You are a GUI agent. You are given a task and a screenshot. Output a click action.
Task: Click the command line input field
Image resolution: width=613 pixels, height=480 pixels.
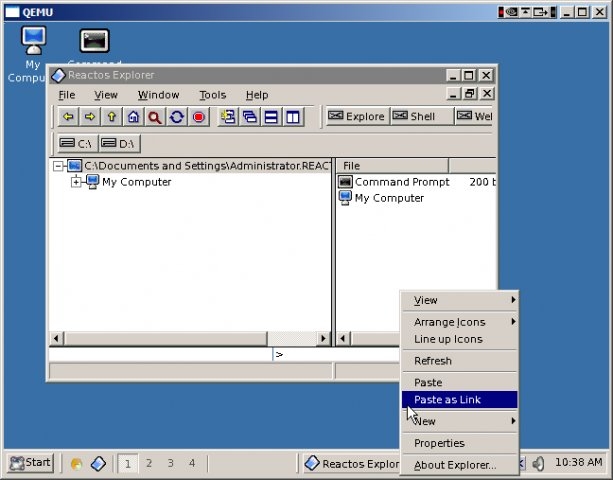(336, 355)
